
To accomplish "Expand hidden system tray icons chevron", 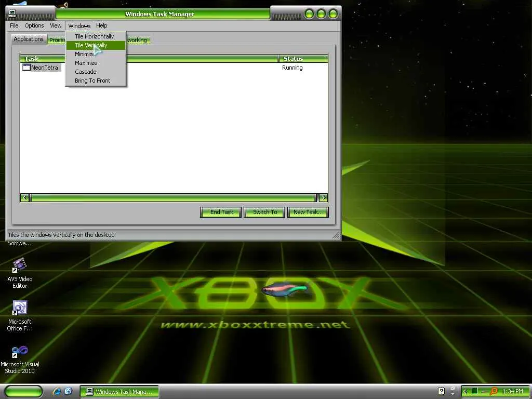I will click(x=465, y=392).
